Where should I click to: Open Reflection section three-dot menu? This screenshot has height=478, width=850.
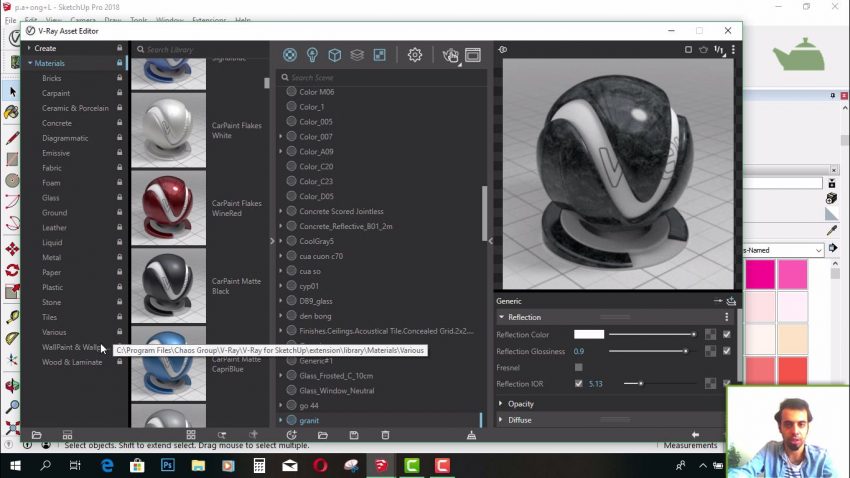point(726,317)
